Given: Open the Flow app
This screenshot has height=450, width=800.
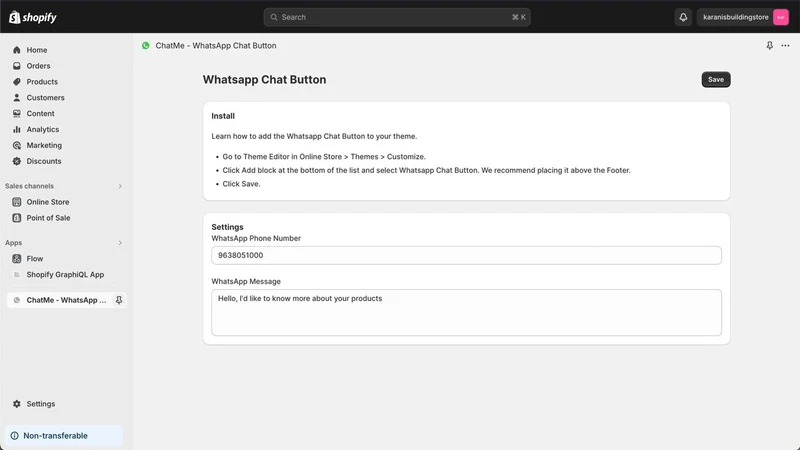Looking at the screenshot, I should coord(35,259).
